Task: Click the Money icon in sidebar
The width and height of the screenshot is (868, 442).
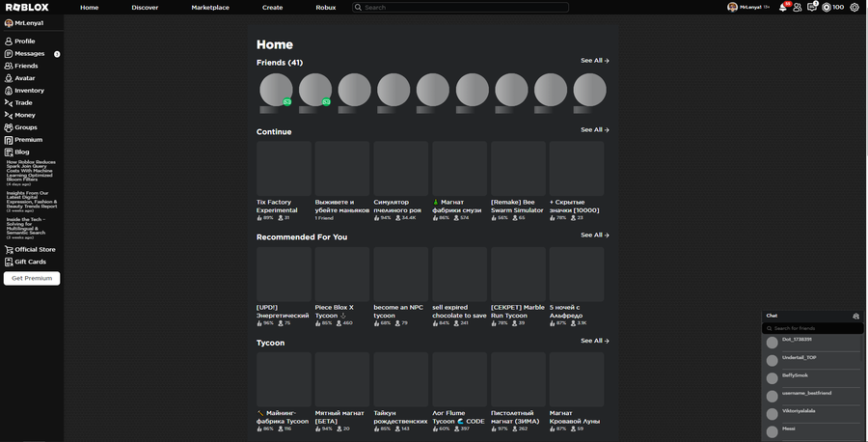Action: 9,115
